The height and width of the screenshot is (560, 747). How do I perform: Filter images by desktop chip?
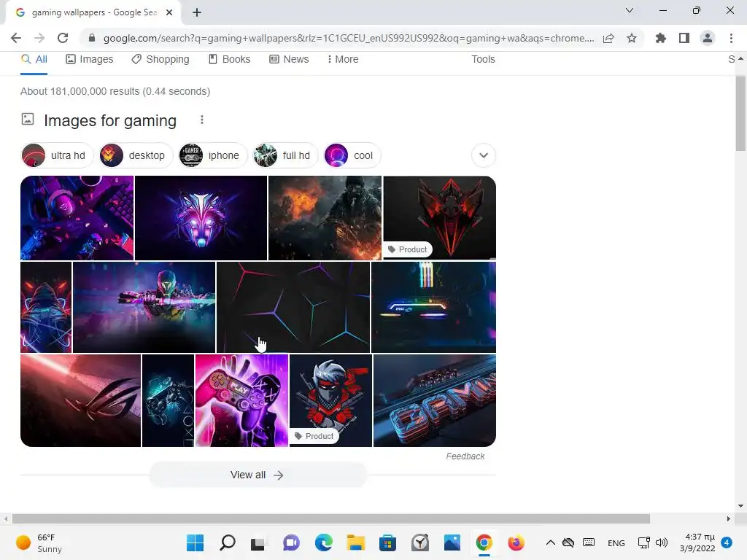pyautogui.click(x=135, y=155)
